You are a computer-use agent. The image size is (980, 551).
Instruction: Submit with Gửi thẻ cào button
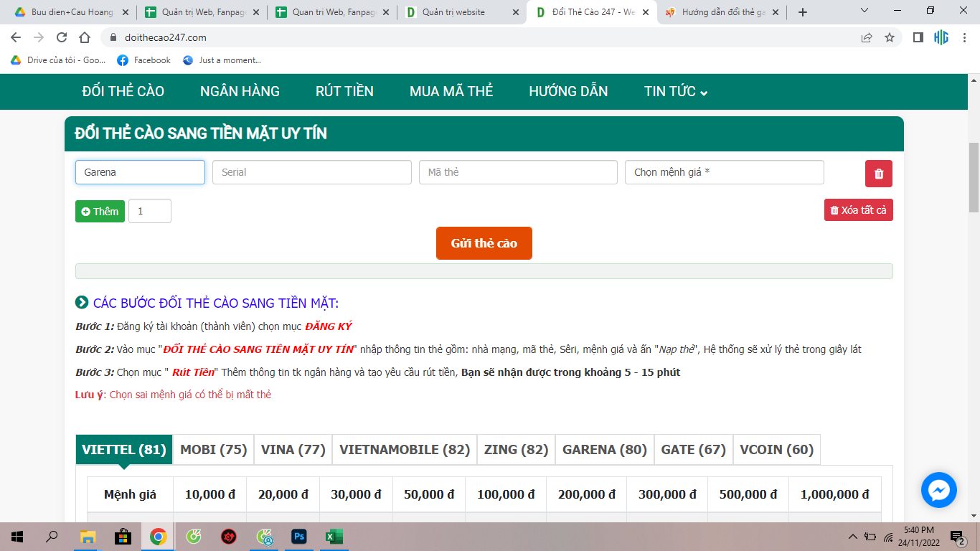[x=484, y=243]
